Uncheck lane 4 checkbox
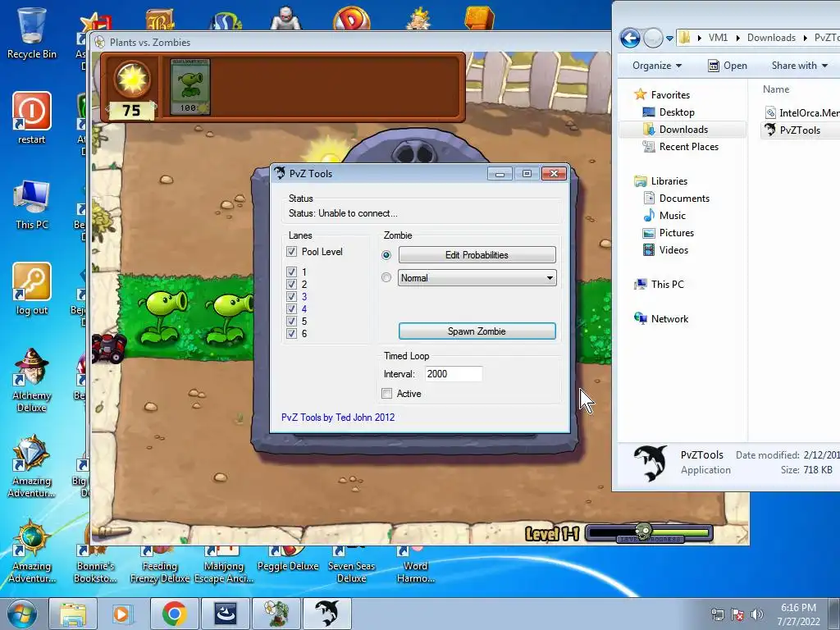 [291, 308]
